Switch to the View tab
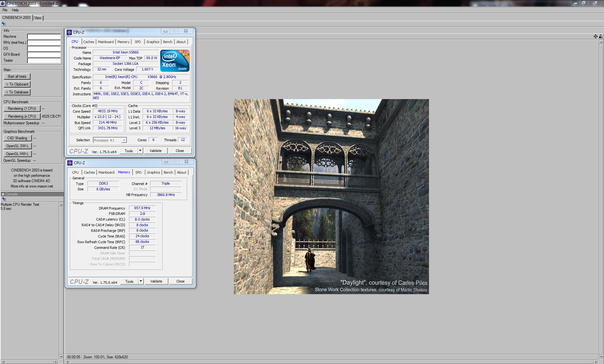This screenshot has height=364, width=604. [x=38, y=18]
